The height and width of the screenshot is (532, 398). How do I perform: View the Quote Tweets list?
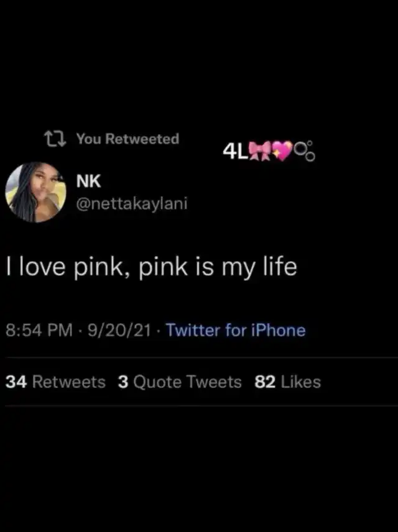[180, 382]
